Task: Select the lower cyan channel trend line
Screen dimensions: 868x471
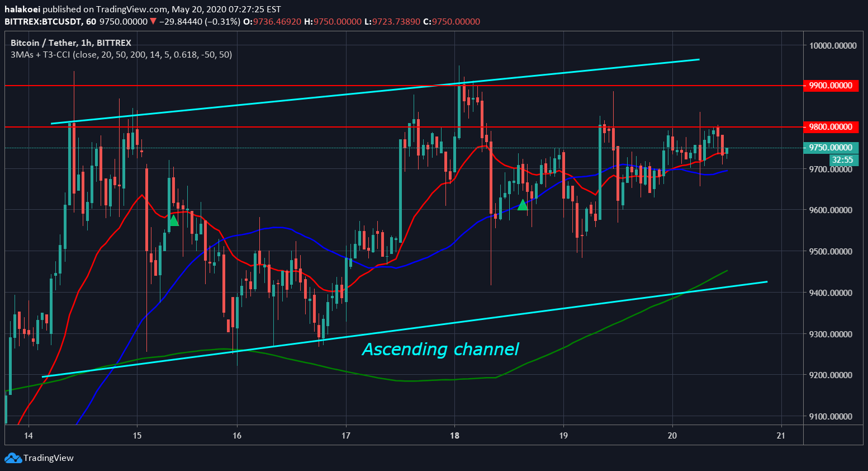Action: click(405, 329)
